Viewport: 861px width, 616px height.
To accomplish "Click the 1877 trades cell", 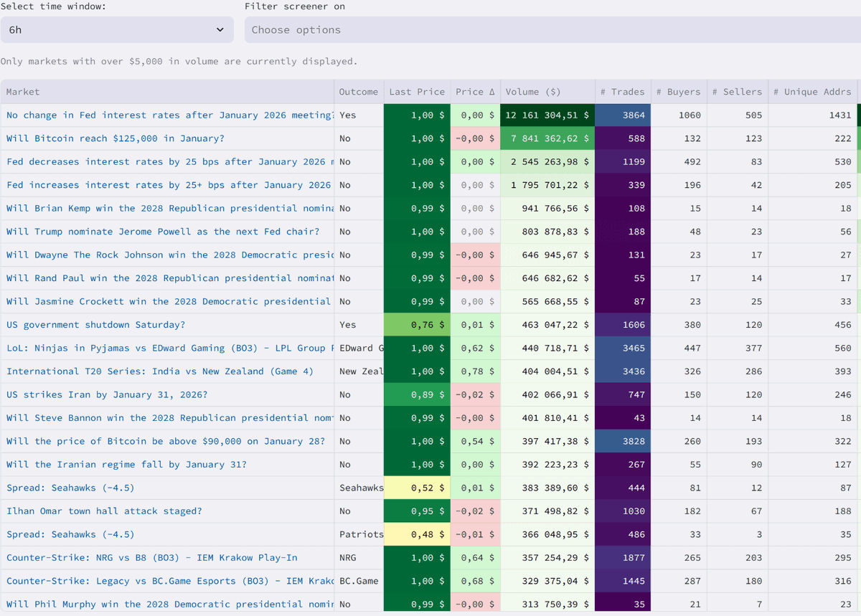I will tap(623, 558).
